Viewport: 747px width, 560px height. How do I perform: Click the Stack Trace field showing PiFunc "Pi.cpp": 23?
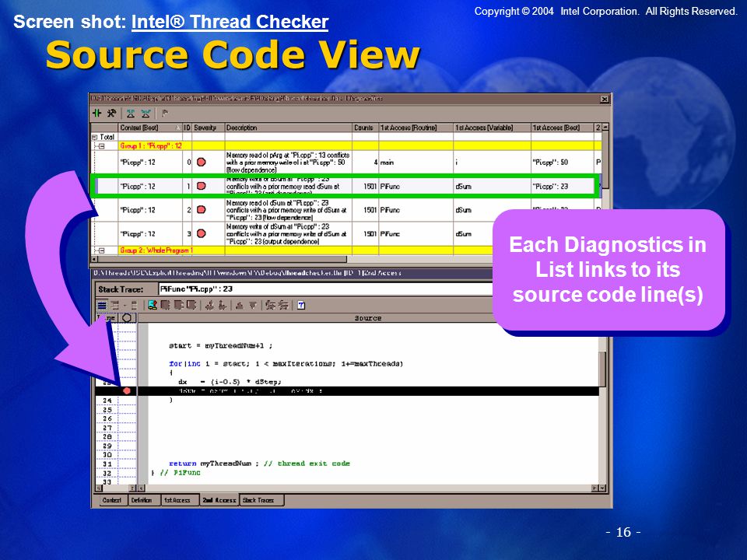tap(325, 289)
